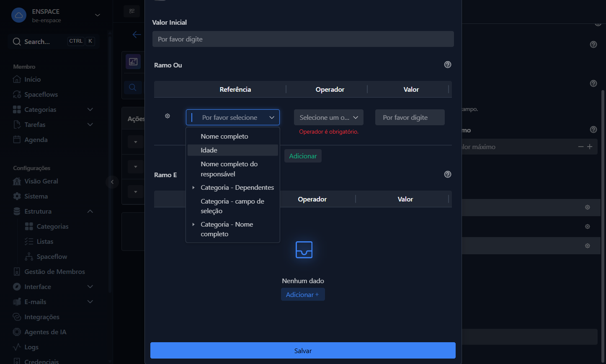This screenshot has width=606, height=364.
Task: Open Listas under Estrutura
Action: [45, 241]
